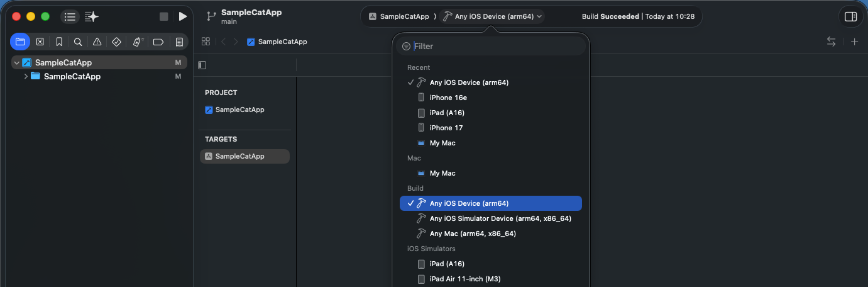The width and height of the screenshot is (868, 287).
Task: Select highlighted Any iOS Device under Build
Action: point(491,203)
